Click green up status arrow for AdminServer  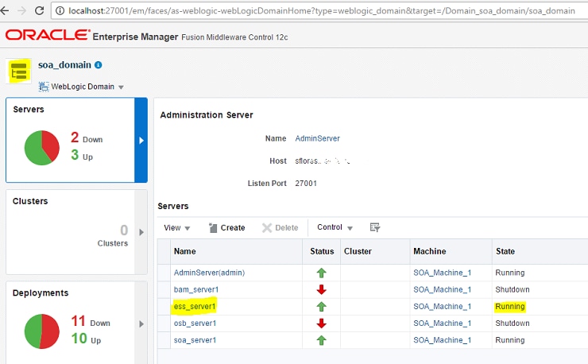(321, 273)
